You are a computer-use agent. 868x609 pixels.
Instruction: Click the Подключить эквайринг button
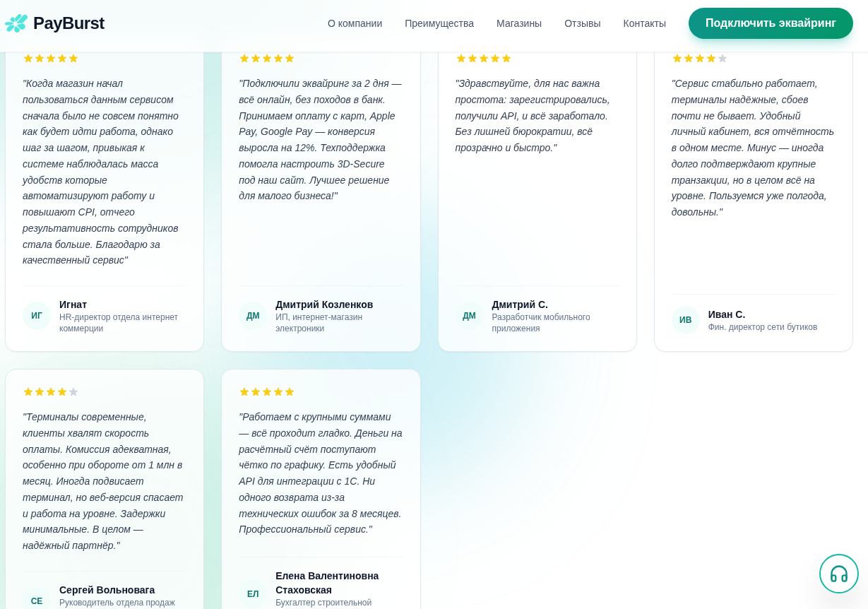[x=771, y=23]
